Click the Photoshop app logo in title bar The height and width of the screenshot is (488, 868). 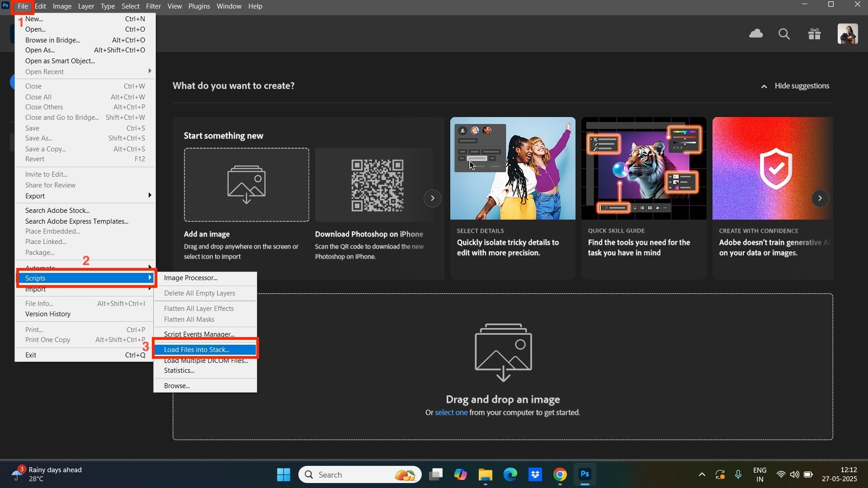pyautogui.click(x=5, y=6)
